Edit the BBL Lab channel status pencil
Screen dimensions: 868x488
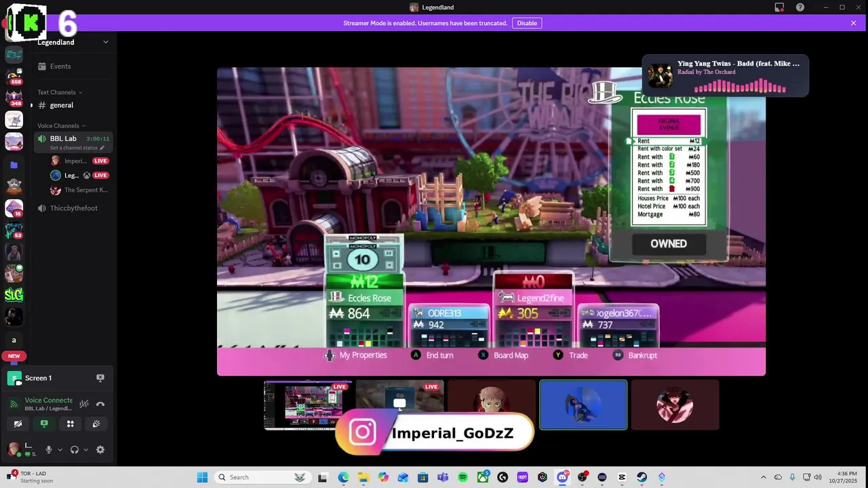pos(102,148)
